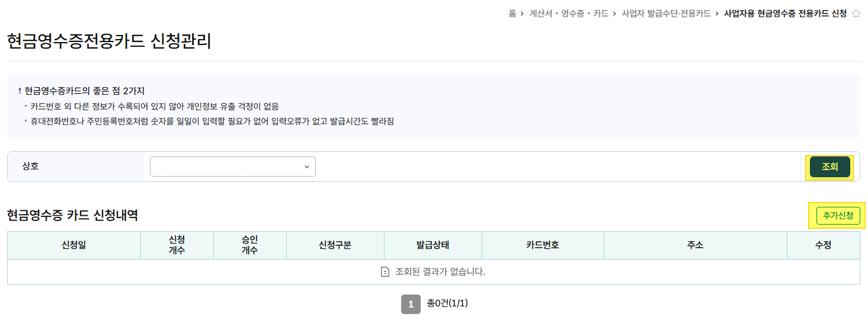This screenshot has width=868, height=320.
Task: Click the 신청일 column header
Action: coord(74,245)
